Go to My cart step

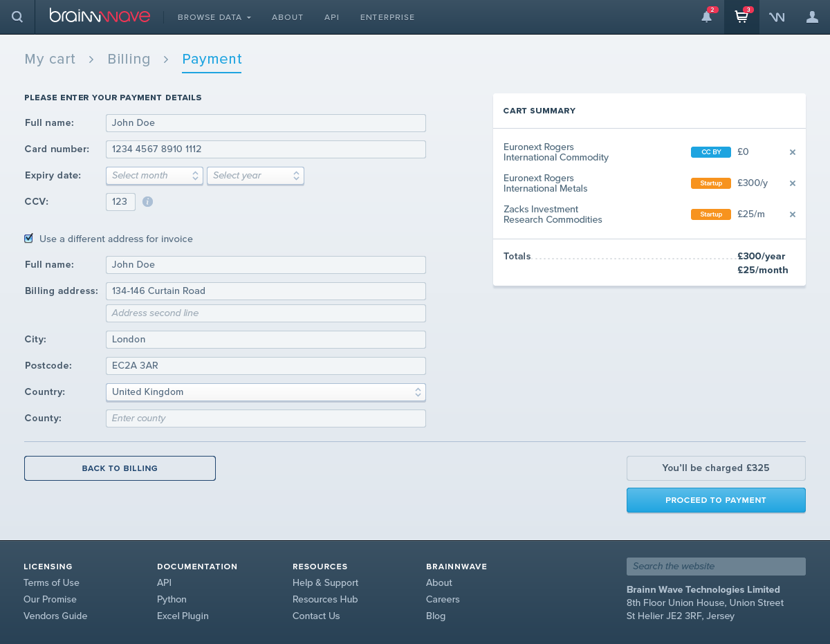click(x=50, y=59)
